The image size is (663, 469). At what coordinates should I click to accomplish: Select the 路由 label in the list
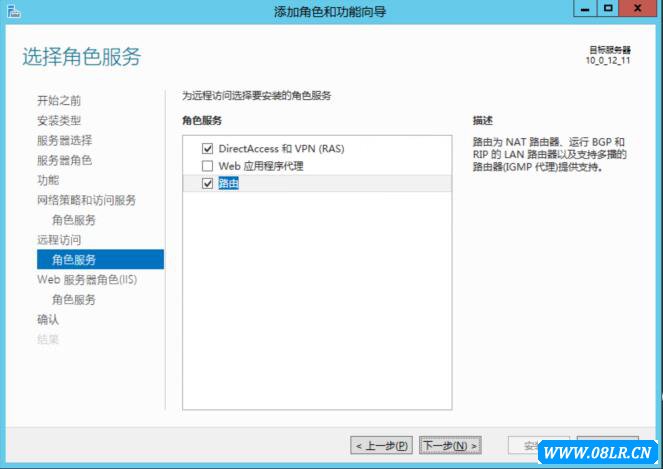pos(228,184)
